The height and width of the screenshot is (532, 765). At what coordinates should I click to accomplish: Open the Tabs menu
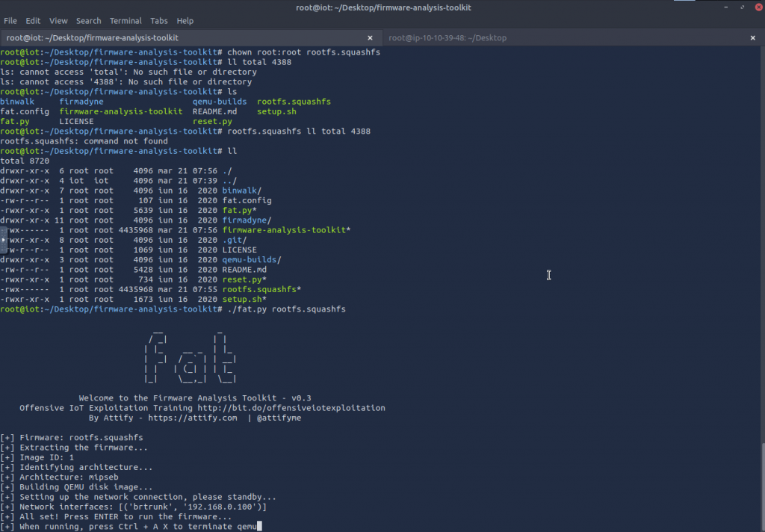click(x=158, y=20)
